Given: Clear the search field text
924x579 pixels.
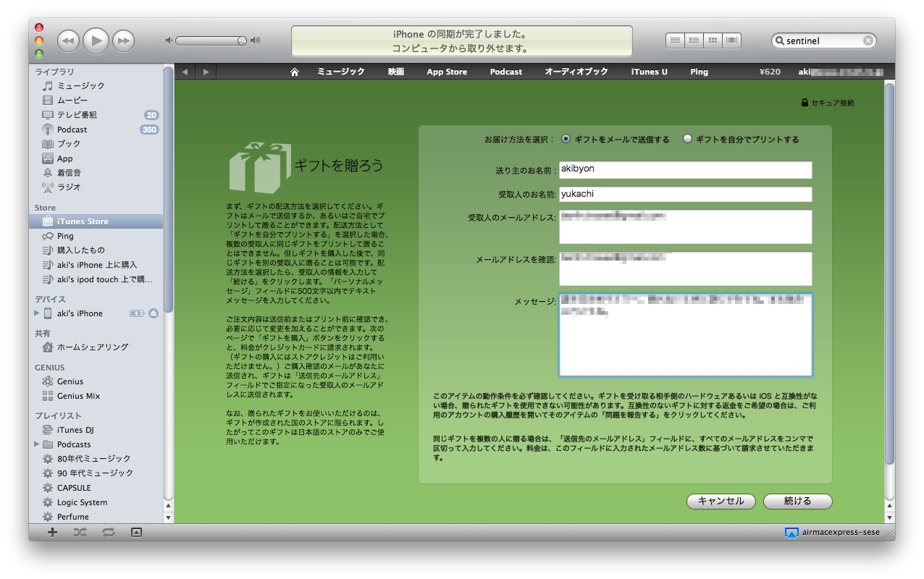Looking at the screenshot, I should (868, 41).
